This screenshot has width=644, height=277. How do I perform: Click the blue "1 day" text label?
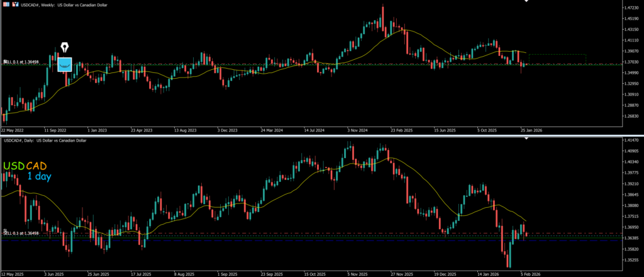point(39,177)
